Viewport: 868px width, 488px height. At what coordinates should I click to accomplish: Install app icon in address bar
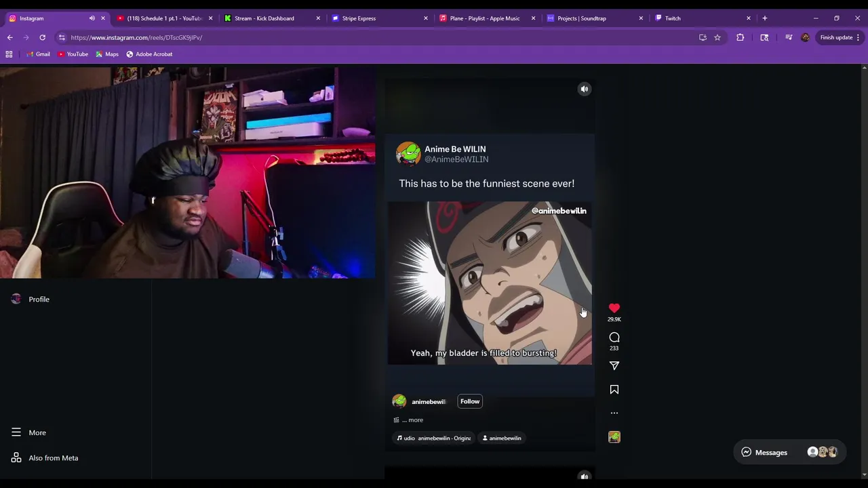tap(703, 37)
